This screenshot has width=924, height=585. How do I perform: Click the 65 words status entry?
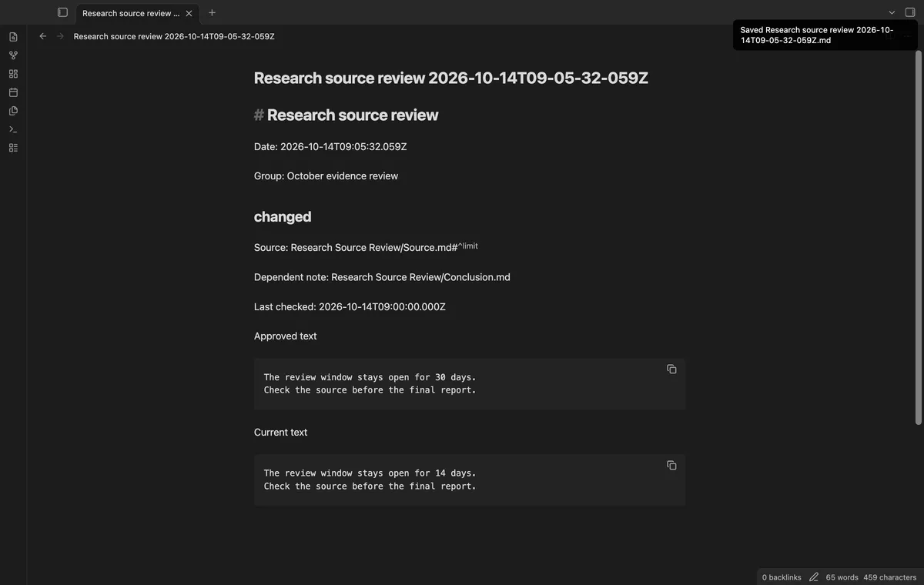click(842, 577)
